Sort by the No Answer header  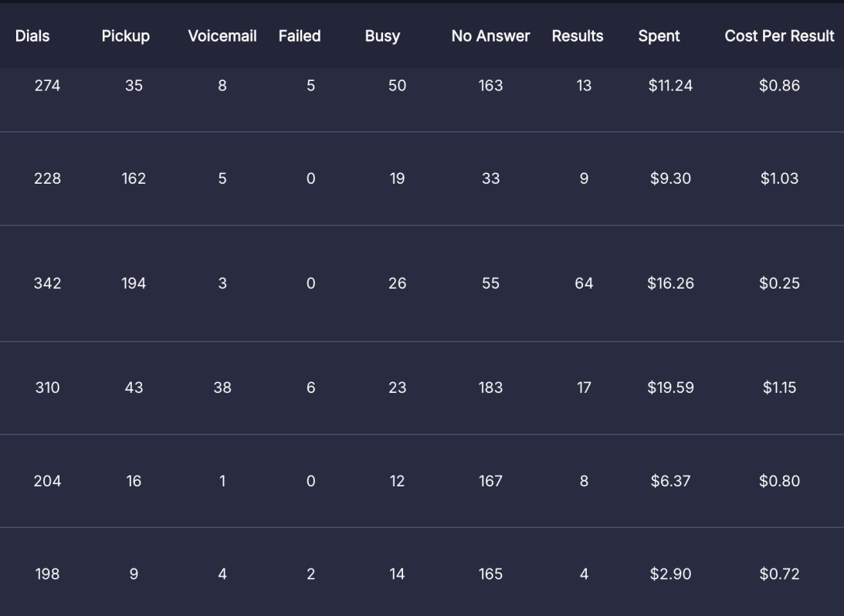490,36
